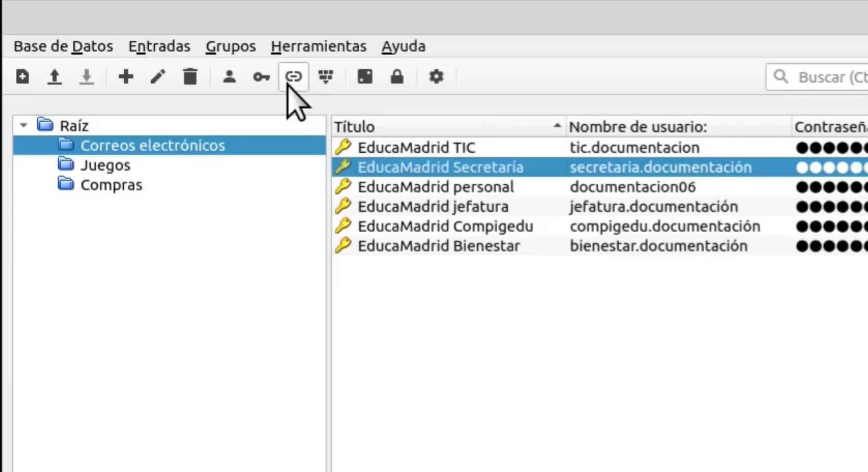Select the Juegos group
Viewport: 868px width, 472px height.
(x=105, y=165)
